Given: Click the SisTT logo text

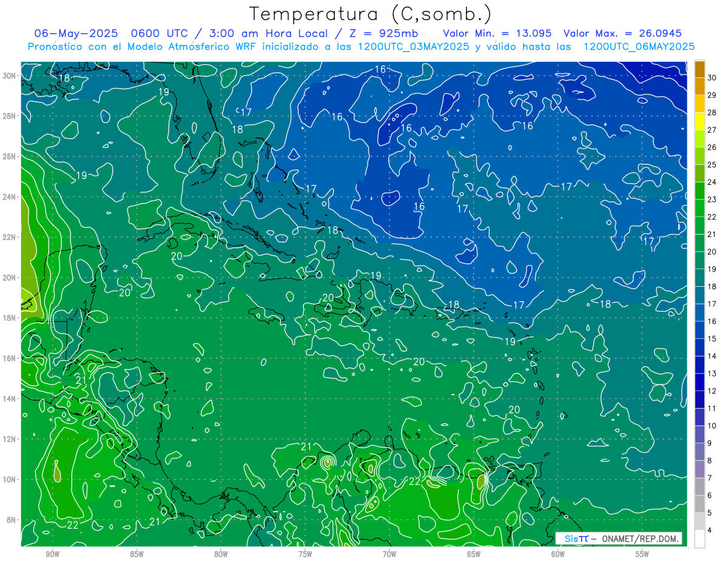Looking at the screenshot, I should tap(576, 538).
